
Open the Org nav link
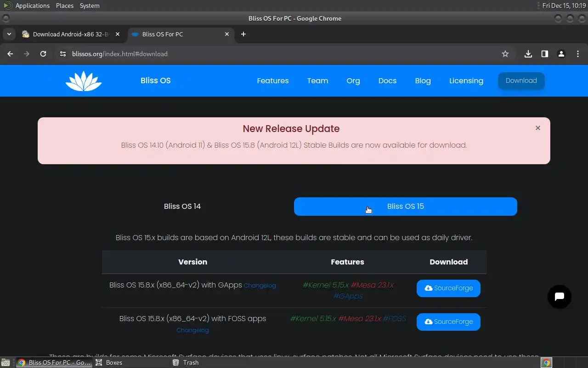[353, 81]
